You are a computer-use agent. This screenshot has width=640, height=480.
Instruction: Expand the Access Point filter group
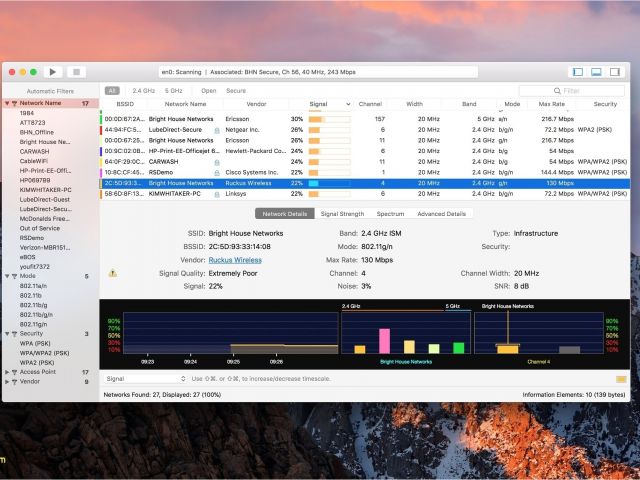point(6,371)
